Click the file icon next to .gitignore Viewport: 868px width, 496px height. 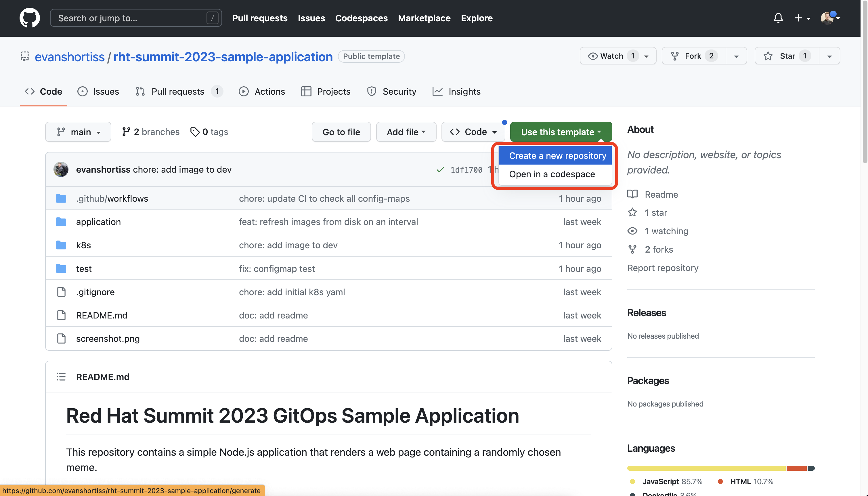coord(61,292)
